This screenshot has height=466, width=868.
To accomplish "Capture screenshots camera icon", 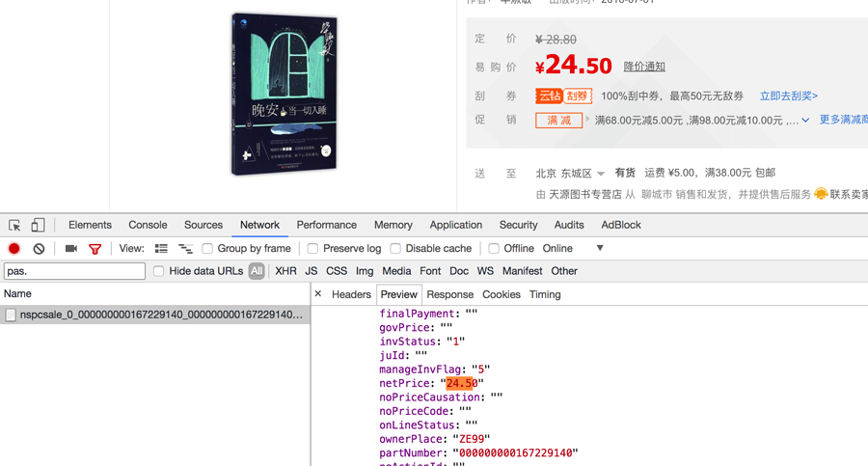I will [x=70, y=248].
